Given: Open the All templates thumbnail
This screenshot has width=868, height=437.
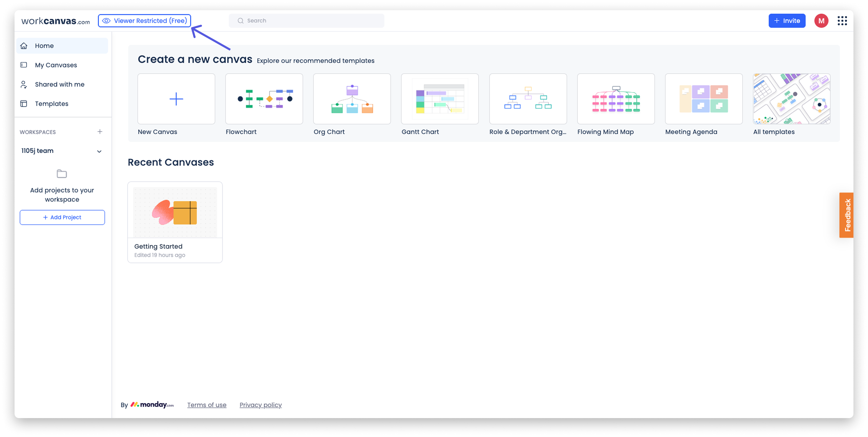Looking at the screenshot, I should 791,99.
